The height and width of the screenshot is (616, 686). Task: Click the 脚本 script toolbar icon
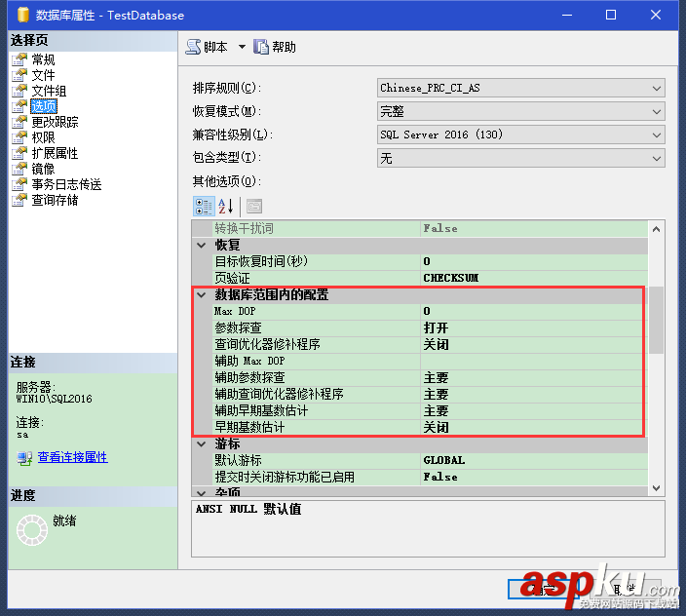(x=193, y=47)
